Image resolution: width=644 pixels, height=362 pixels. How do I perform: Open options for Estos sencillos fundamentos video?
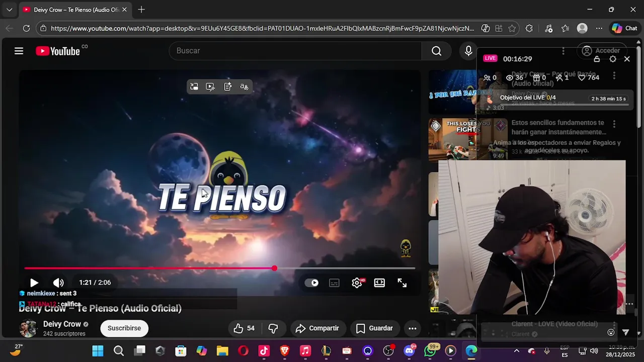tap(614, 124)
